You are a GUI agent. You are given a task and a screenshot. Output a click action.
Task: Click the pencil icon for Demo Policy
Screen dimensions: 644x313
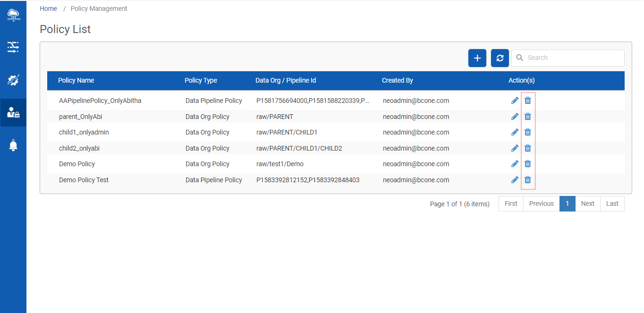tap(515, 164)
